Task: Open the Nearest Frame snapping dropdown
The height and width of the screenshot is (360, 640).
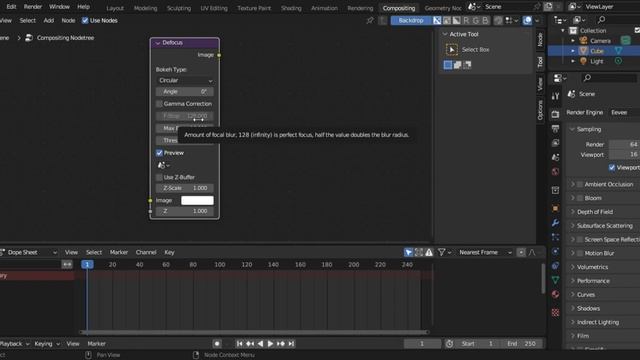Action: 484,253
